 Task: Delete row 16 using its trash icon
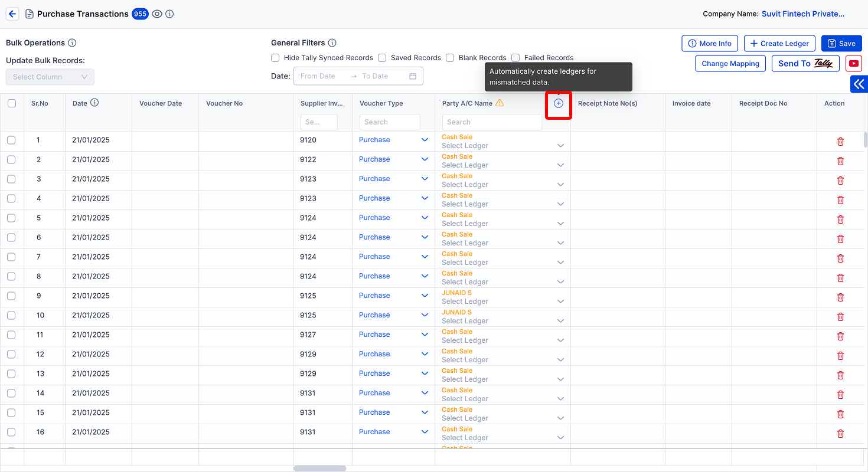pos(841,434)
